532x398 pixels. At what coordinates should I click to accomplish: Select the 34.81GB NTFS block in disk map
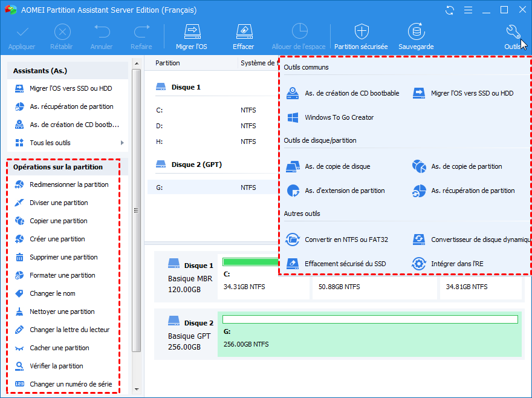[481, 287]
